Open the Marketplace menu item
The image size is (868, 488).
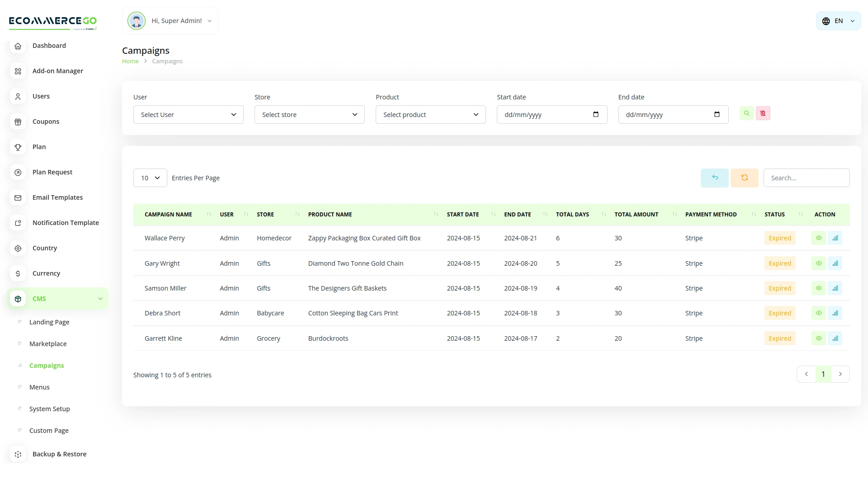pyautogui.click(x=47, y=343)
